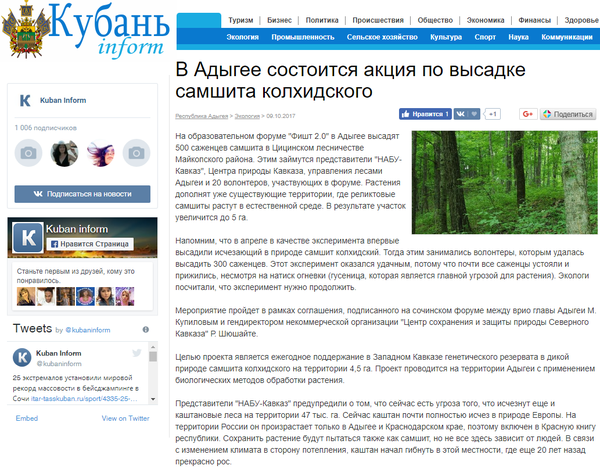Open the Кубань inform logo homepage

[86, 30]
